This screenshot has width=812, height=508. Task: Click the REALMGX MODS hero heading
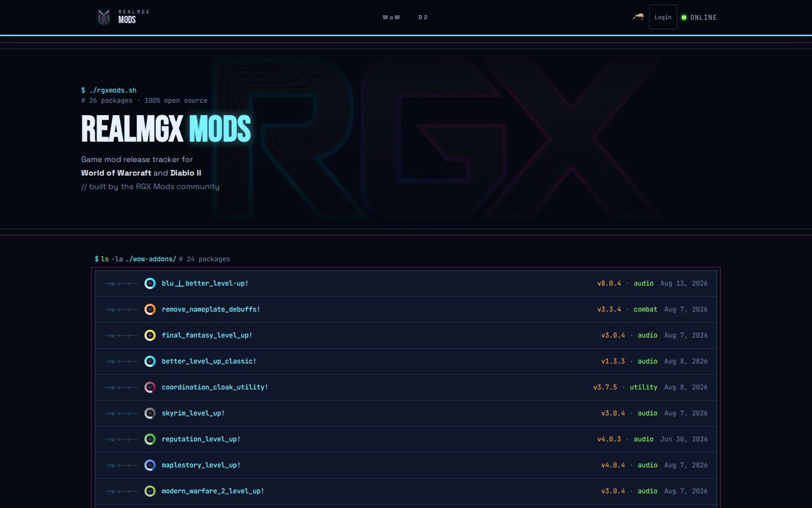click(166, 129)
